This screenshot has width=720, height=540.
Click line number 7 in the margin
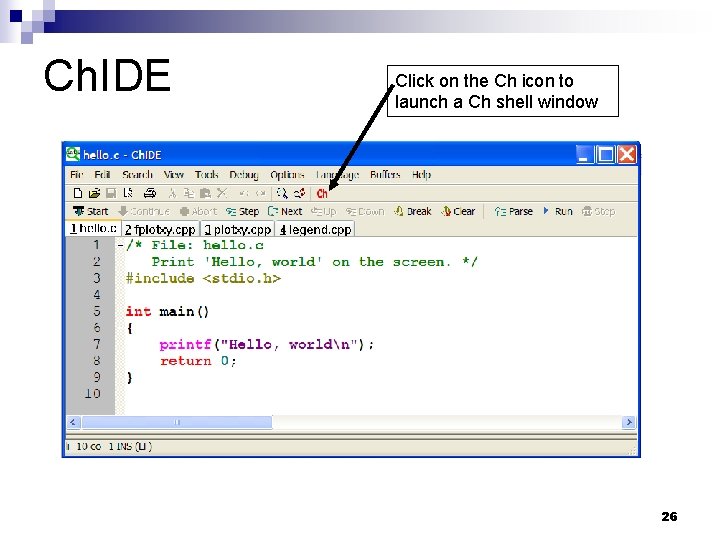point(96,344)
